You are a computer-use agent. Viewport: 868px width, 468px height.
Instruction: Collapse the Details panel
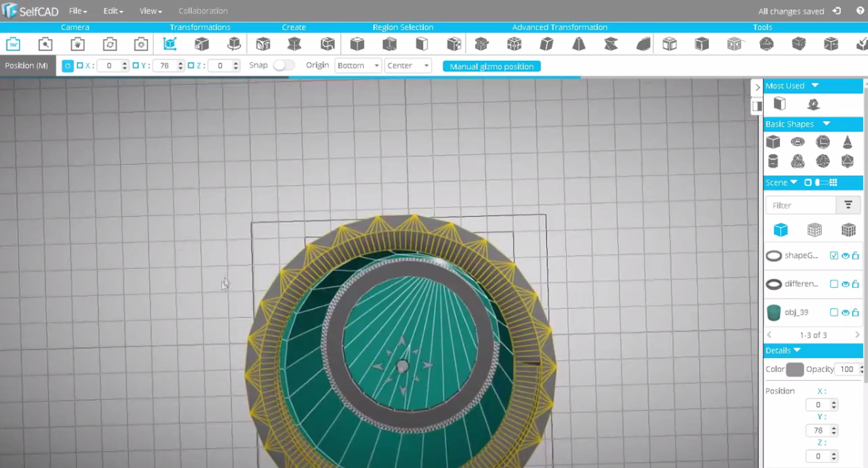(798, 350)
